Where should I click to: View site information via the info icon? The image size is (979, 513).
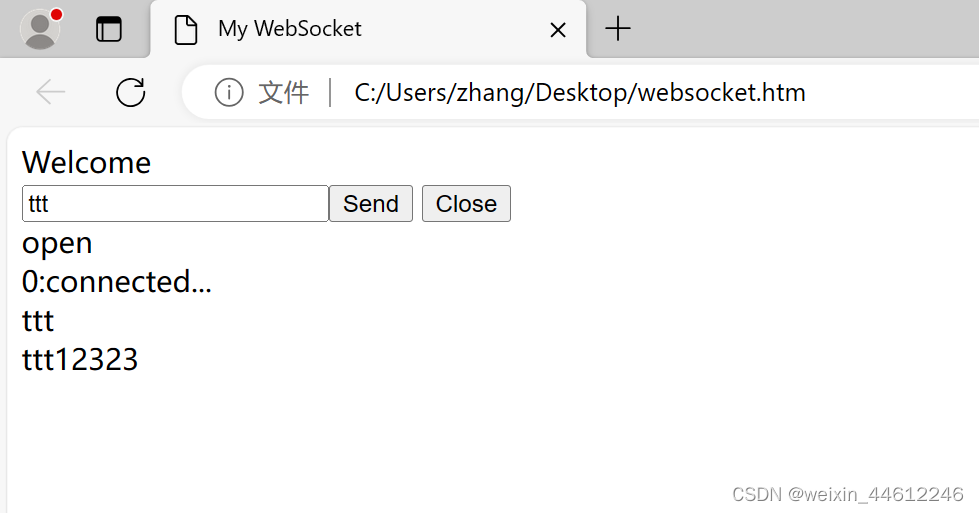click(x=229, y=93)
